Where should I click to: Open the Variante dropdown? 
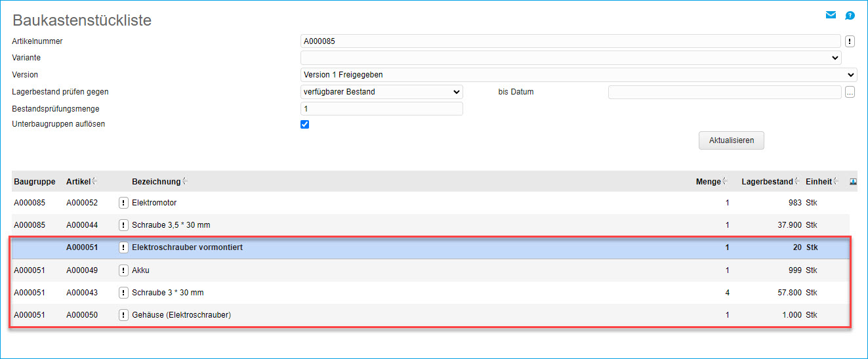click(x=570, y=58)
